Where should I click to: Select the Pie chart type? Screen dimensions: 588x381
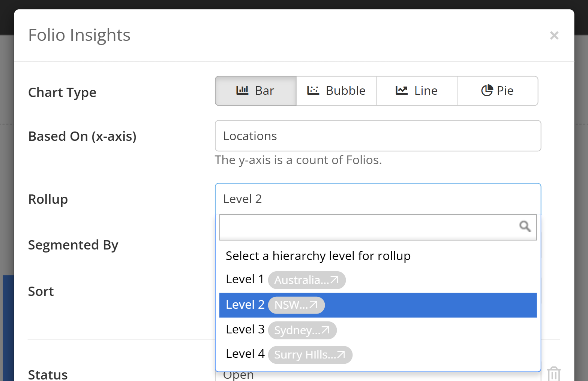tap(497, 91)
